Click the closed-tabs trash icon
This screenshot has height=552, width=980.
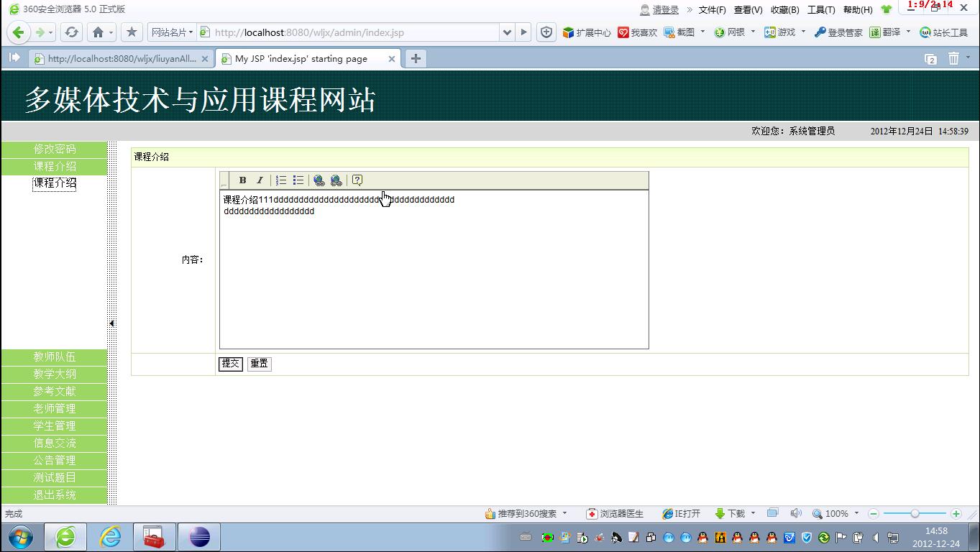tap(953, 59)
